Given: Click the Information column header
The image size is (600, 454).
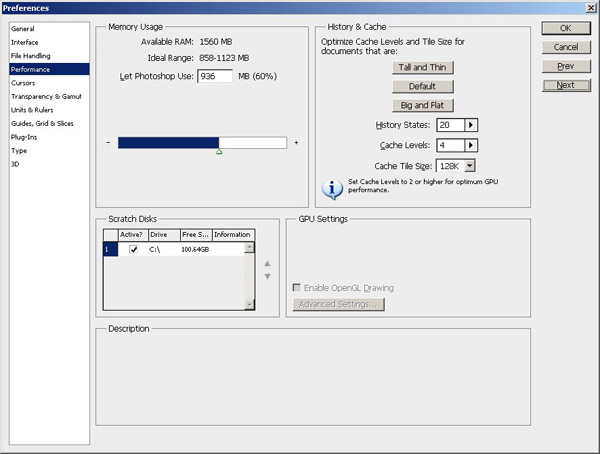Looking at the screenshot, I should pos(233,235).
